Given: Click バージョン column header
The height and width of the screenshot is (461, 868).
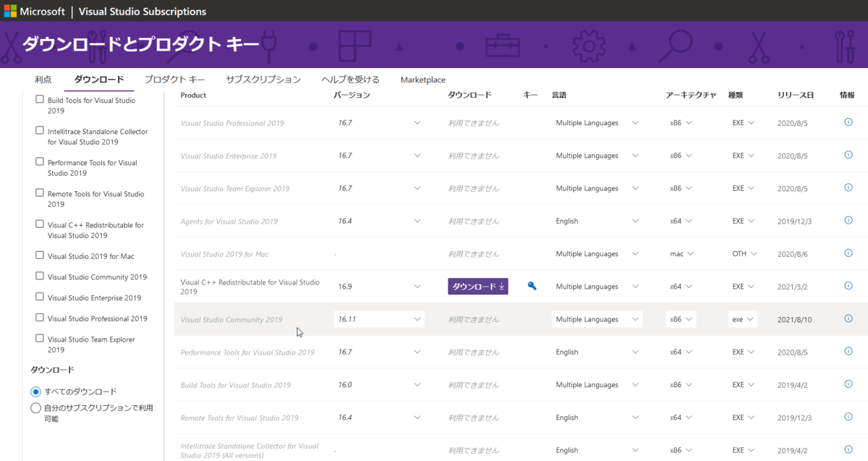Looking at the screenshot, I should coord(352,95).
